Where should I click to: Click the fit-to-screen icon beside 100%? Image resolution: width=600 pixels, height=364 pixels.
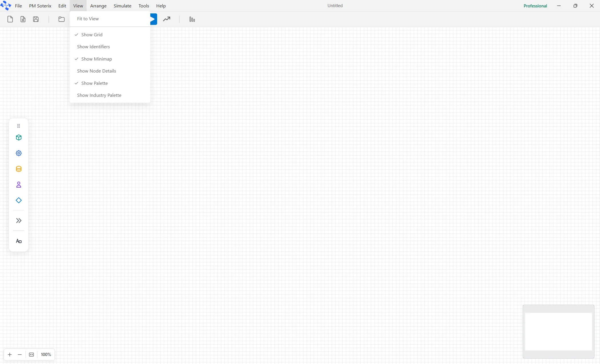(31, 355)
